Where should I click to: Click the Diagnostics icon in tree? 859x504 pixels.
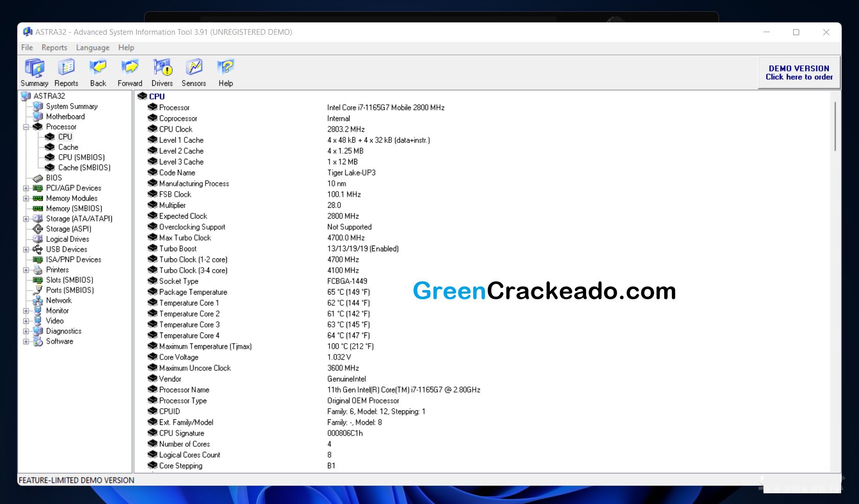38,331
